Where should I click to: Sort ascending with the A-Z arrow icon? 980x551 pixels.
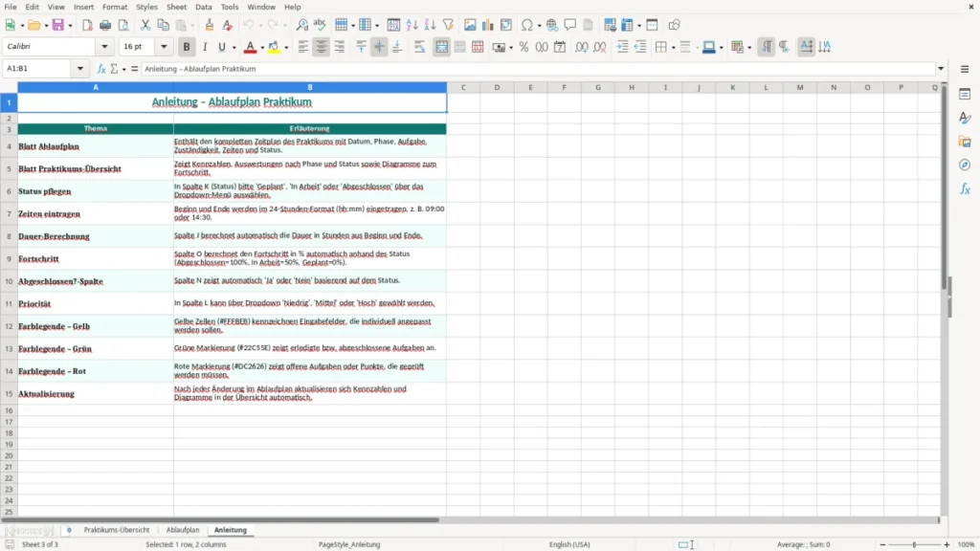coord(412,25)
